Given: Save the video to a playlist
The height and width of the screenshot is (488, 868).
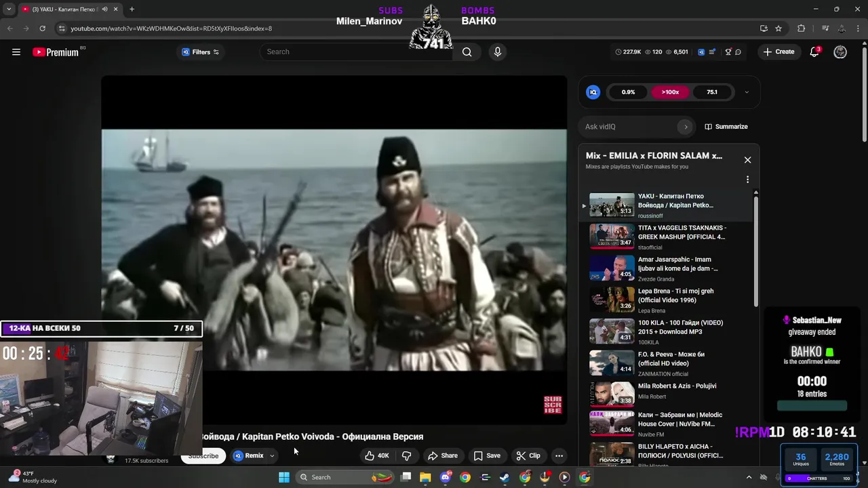Looking at the screenshot, I should click(x=487, y=456).
